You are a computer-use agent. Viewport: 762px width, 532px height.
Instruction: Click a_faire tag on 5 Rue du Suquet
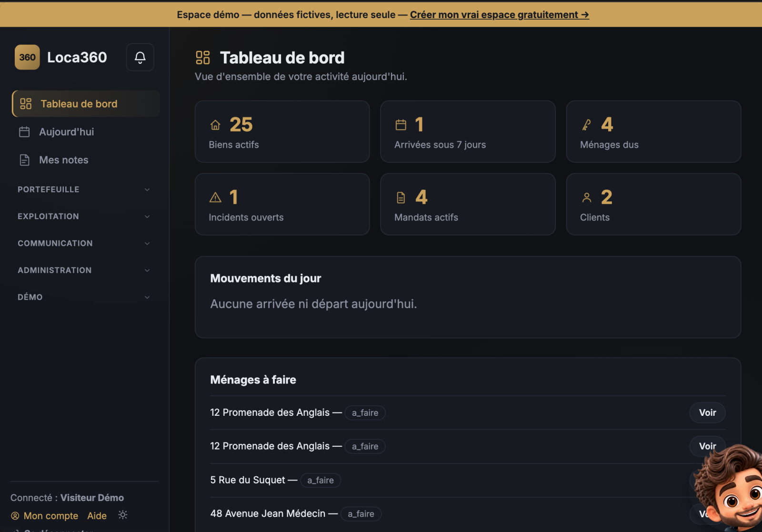tap(321, 480)
